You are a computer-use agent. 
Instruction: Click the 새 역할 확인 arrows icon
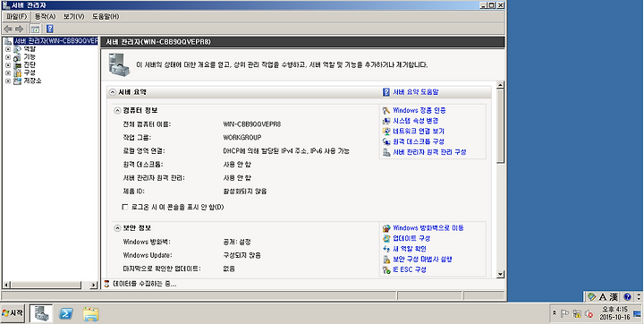(x=386, y=249)
